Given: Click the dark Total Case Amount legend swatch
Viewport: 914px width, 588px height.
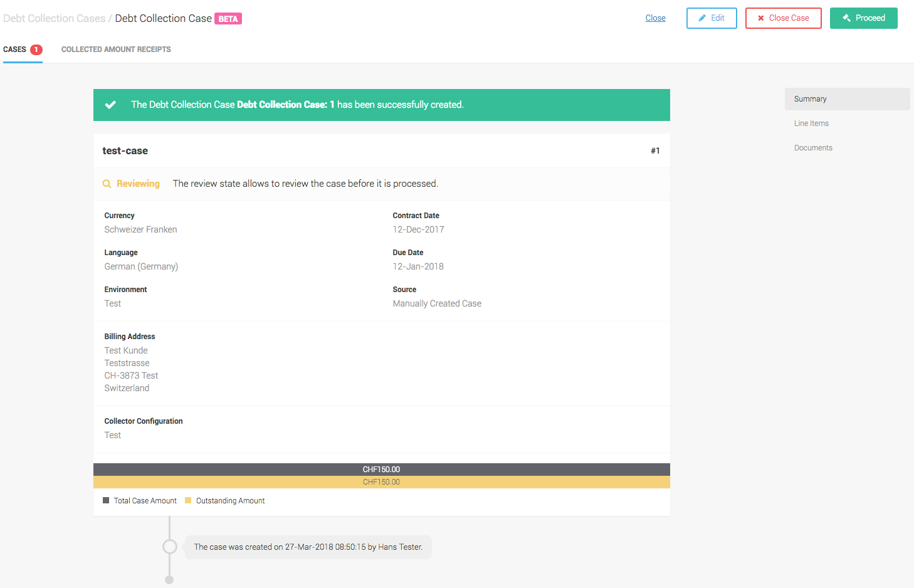Looking at the screenshot, I should tap(106, 500).
